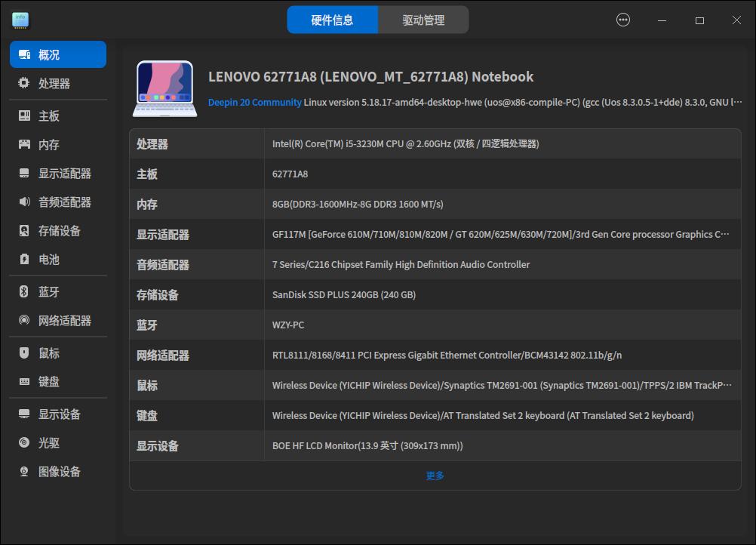Open the 图像设备 webcam icon

click(x=24, y=471)
